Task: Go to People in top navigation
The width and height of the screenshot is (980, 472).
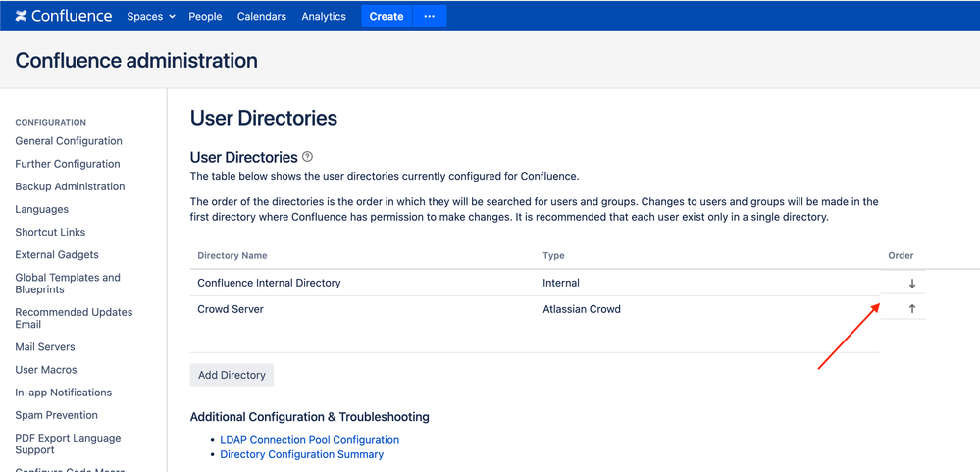Action: point(205,17)
